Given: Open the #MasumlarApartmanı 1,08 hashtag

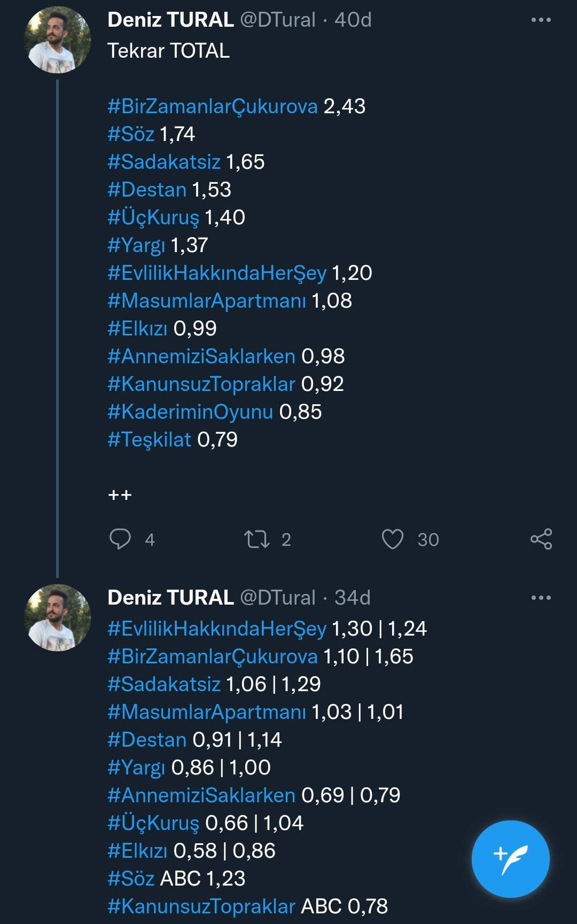Looking at the screenshot, I should 207,301.
